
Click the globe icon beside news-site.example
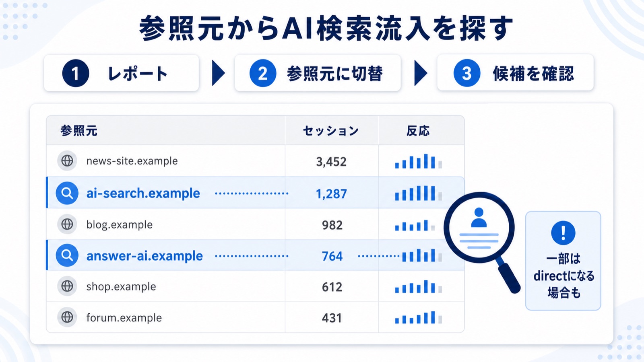coord(67,161)
